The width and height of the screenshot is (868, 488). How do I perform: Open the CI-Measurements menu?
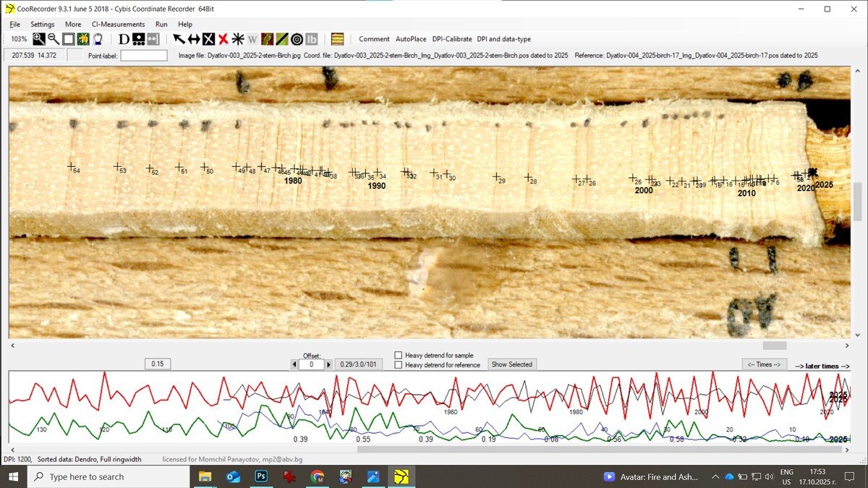point(118,24)
